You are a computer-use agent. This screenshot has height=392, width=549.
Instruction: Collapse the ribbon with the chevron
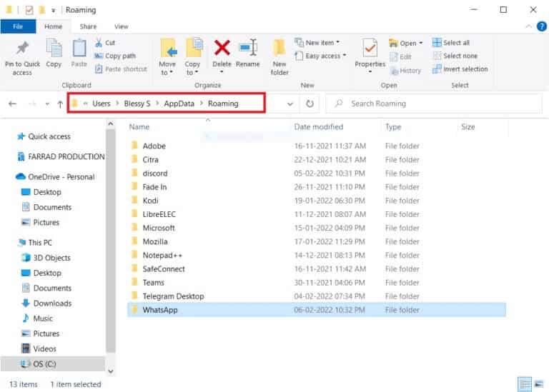529,26
